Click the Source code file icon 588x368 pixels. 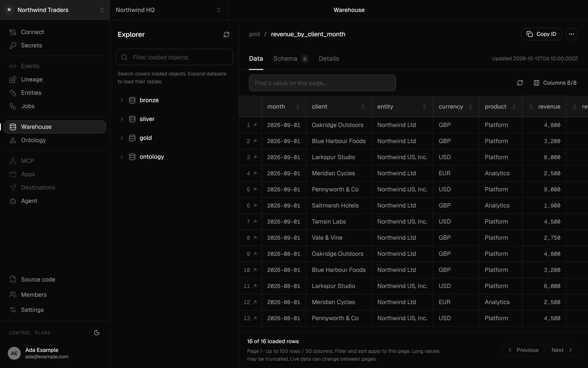click(13, 280)
